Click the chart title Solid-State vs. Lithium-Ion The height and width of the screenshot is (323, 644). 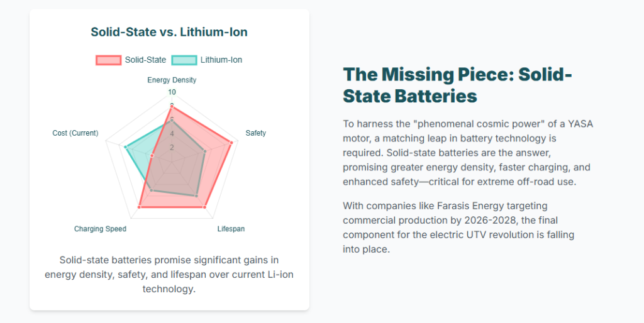click(169, 32)
